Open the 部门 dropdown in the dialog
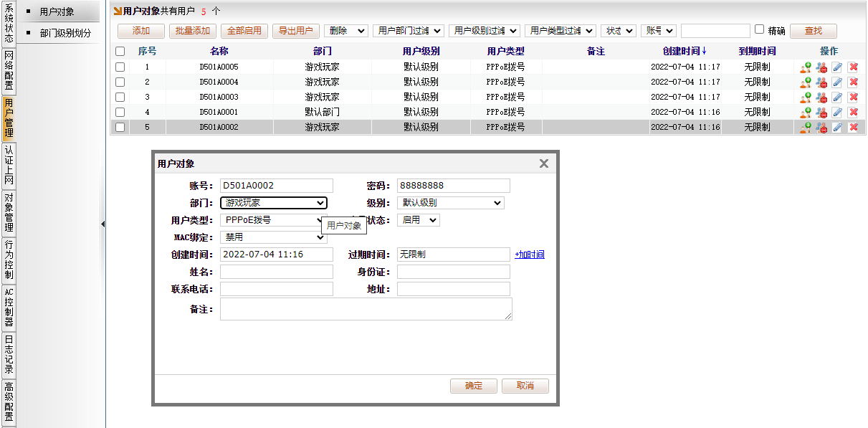Image resolution: width=868 pixels, height=428 pixels. (273, 203)
